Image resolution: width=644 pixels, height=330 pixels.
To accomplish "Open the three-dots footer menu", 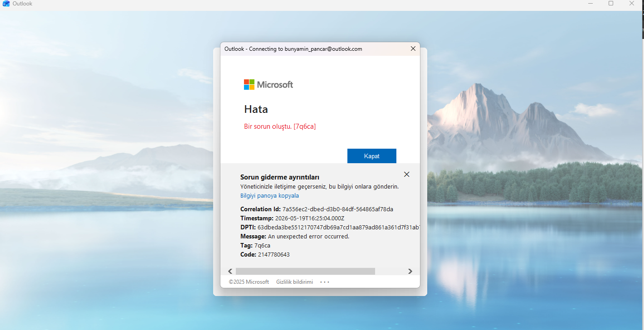I will (325, 282).
